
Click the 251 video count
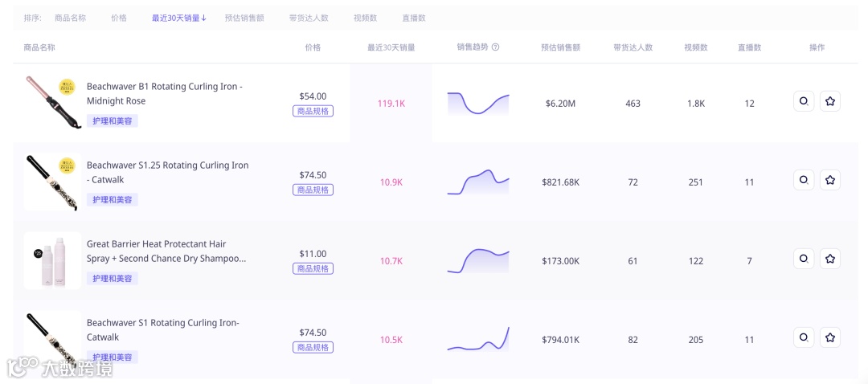click(696, 182)
